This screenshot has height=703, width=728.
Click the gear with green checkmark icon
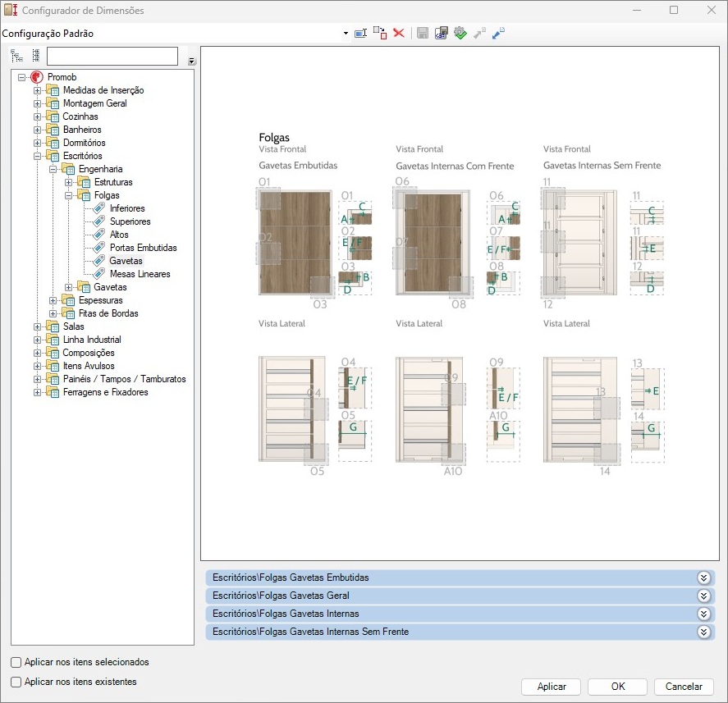click(460, 33)
